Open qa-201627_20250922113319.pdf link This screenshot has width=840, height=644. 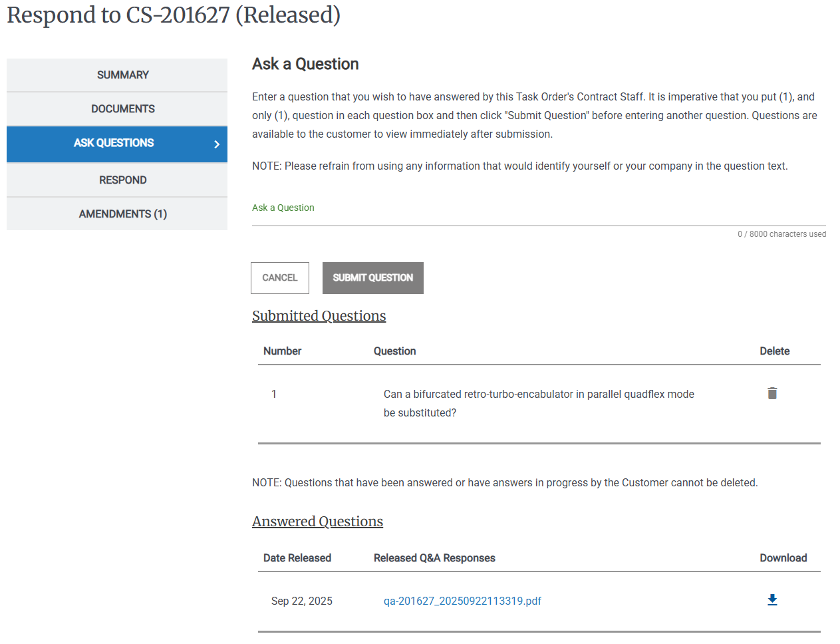tap(462, 601)
